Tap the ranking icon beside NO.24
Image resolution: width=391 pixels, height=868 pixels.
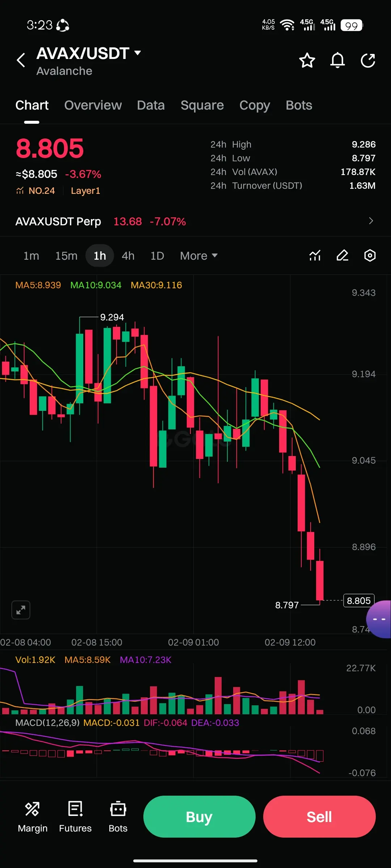20,191
